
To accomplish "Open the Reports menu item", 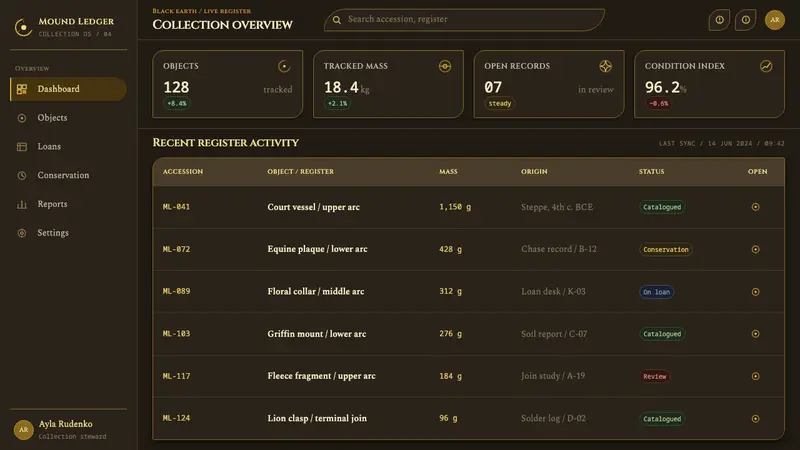I will (x=68, y=204).
